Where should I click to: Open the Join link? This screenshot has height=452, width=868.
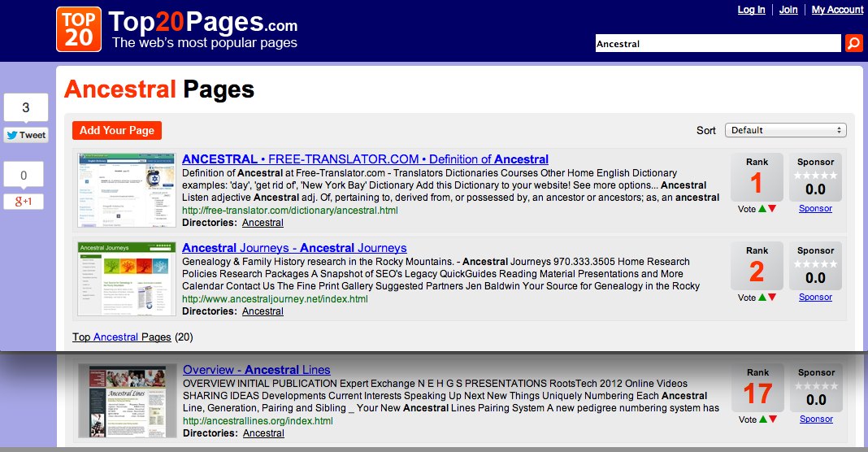coord(788,10)
